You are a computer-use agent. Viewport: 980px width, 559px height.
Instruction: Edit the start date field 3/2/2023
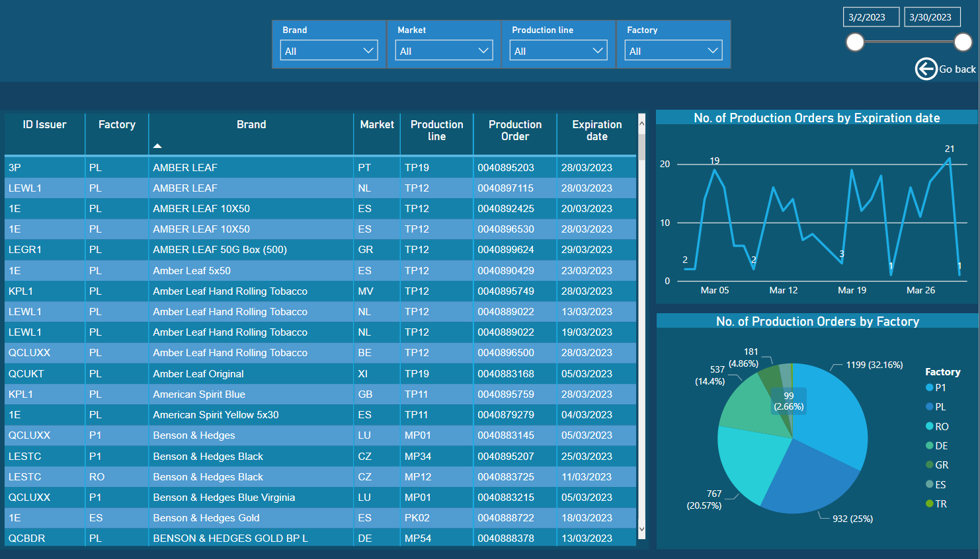tap(871, 17)
